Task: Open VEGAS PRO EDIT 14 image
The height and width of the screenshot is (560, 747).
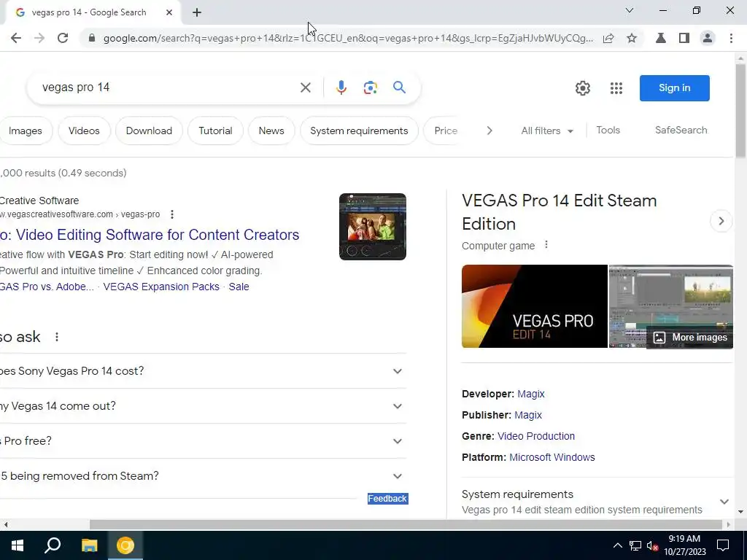Action: pyautogui.click(x=535, y=306)
